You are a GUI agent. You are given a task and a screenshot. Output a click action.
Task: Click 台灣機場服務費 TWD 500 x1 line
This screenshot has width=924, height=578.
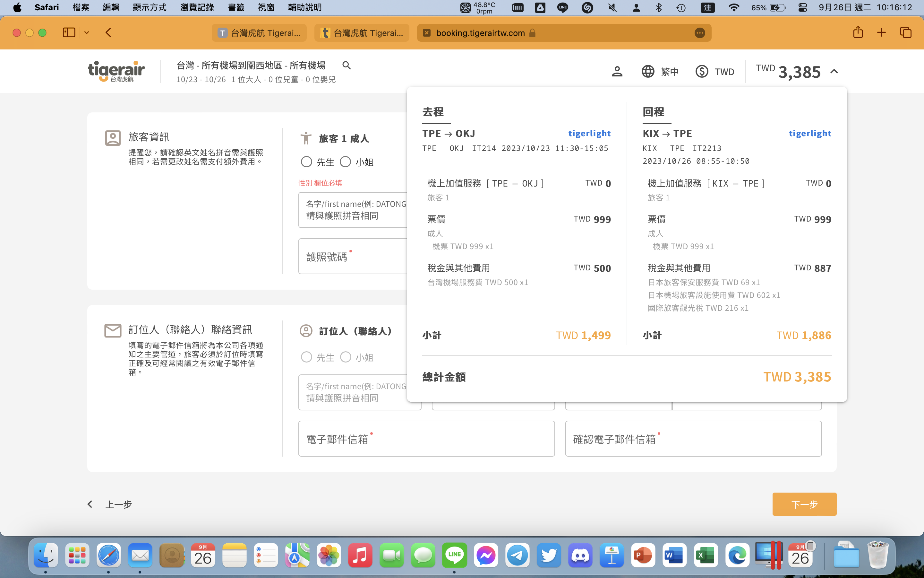478,283
